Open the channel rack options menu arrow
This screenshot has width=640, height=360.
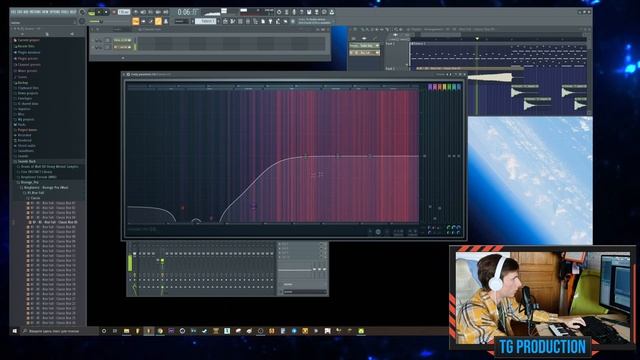click(92, 29)
